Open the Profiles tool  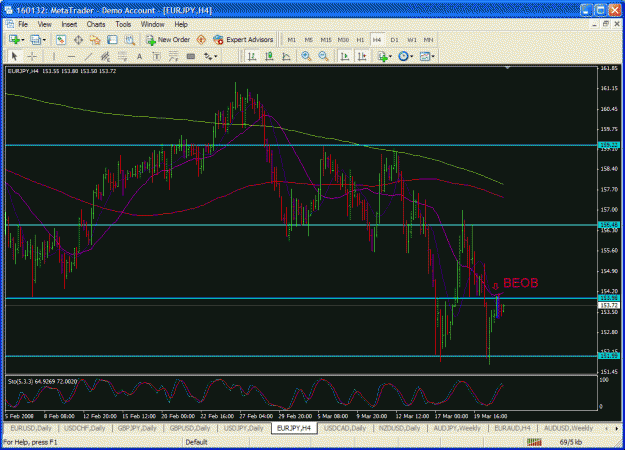tap(35, 39)
